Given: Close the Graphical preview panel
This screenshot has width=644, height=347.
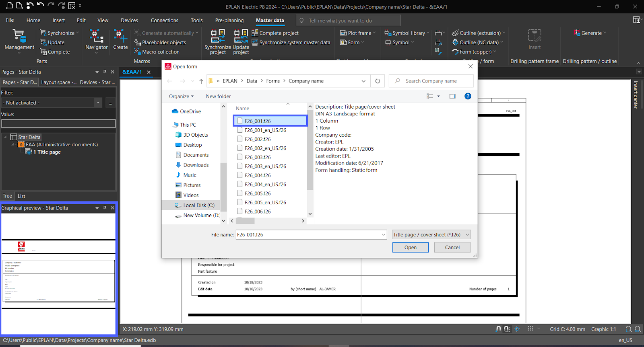Looking at the screenshot, I should (112, 208).
